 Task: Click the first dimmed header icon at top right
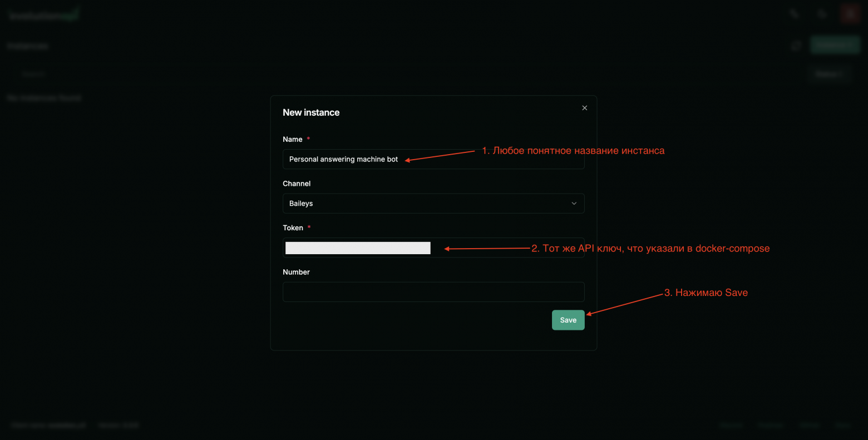coord(795,14)
